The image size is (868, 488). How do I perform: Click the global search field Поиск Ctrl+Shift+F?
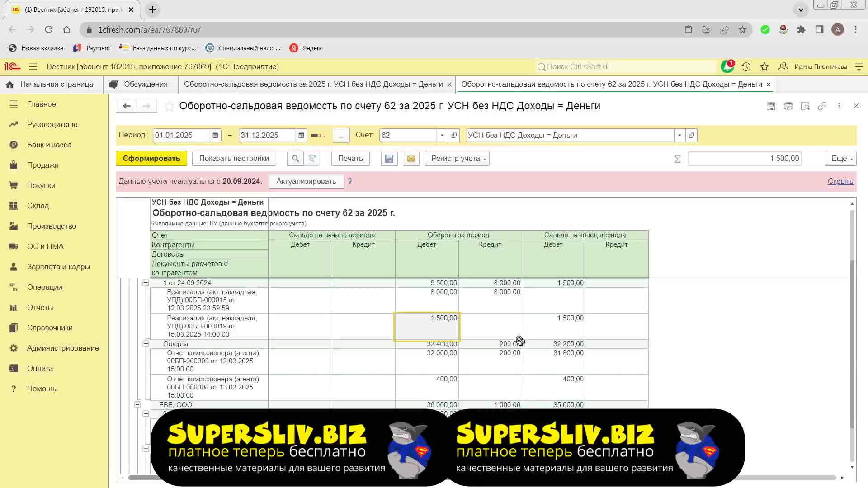pyautogui.click(x=626, y=67)
